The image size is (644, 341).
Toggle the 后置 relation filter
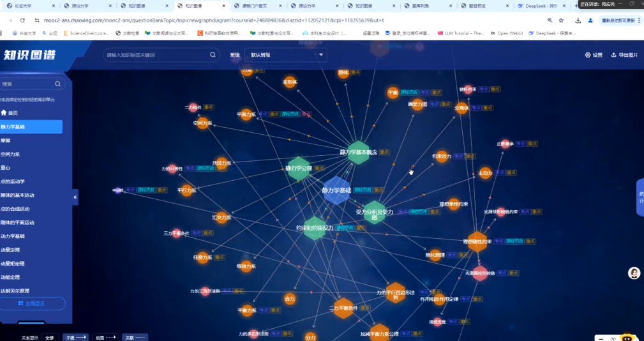[x=105, y=337]
